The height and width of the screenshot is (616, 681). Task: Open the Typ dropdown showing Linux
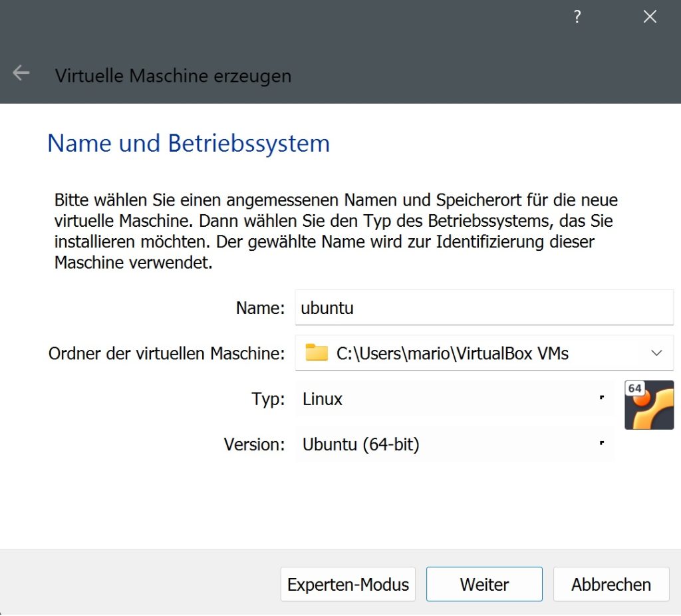455,398
